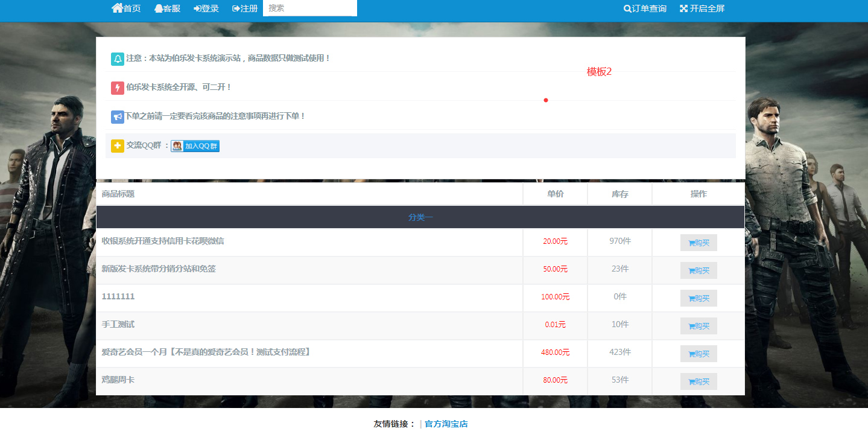Open the 爱奇艺会员一个月 product link
This screenshot has height=440, width=868.
(206, 352)
